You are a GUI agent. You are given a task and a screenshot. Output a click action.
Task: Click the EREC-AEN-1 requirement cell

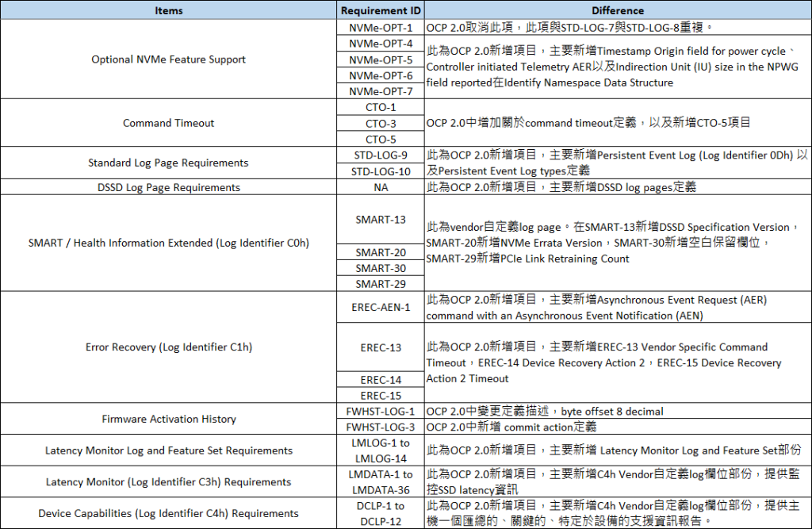click(381, 308)
